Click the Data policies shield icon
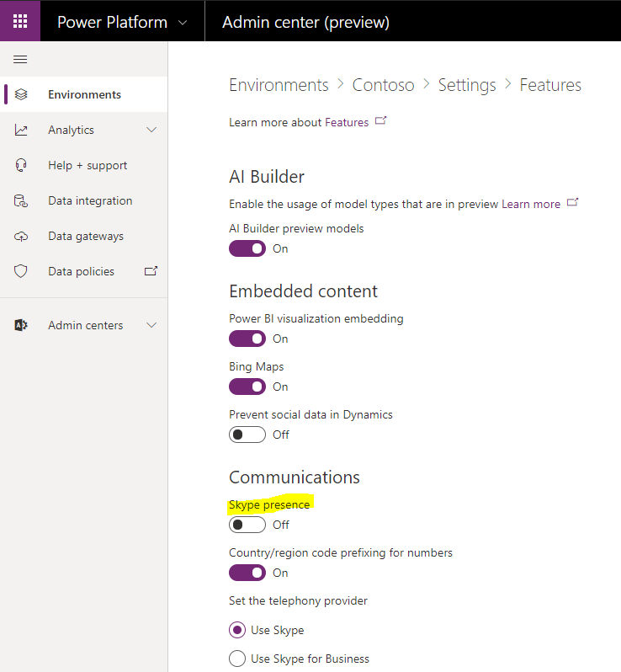Image resolution: width=621 pixels, height=672 pixels. click(21, 271)
